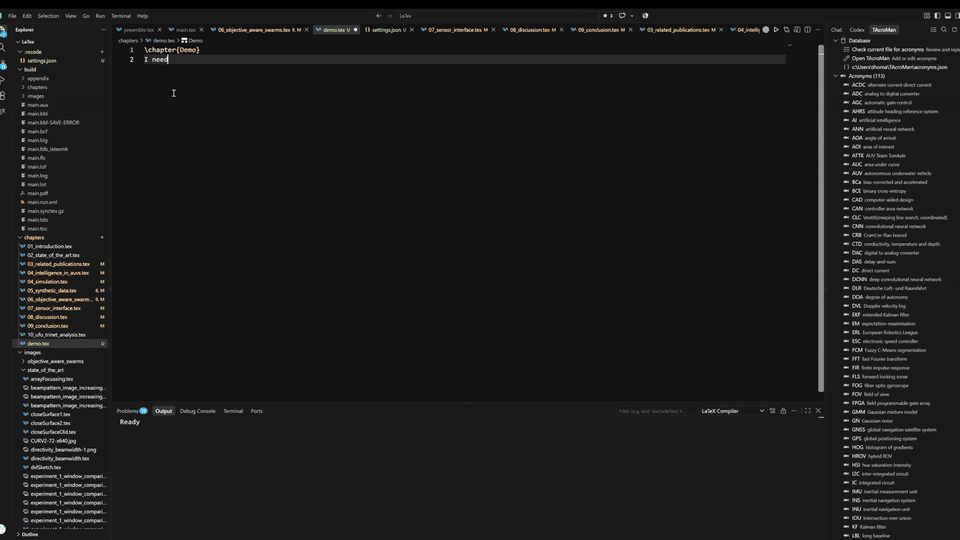This screenshot has height=540, width=960.
Task: Open 01_introduction.tex in Explorer
Action: point(50,246)
